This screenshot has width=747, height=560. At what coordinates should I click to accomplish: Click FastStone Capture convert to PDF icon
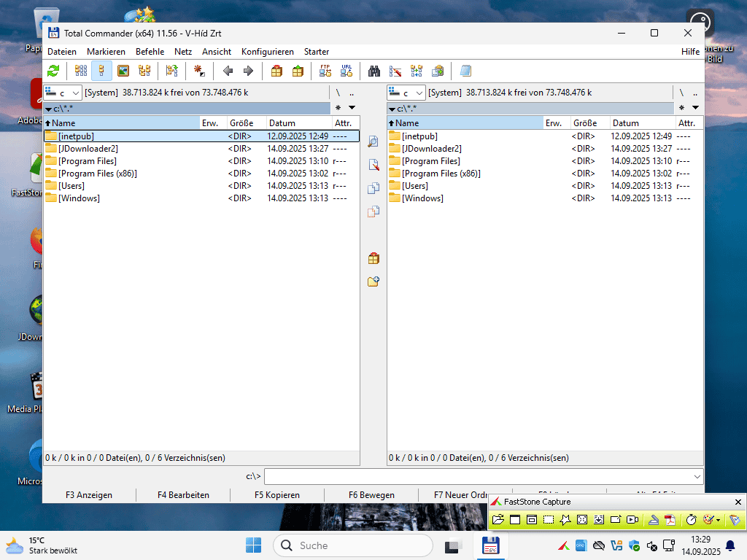pos(670,519)
